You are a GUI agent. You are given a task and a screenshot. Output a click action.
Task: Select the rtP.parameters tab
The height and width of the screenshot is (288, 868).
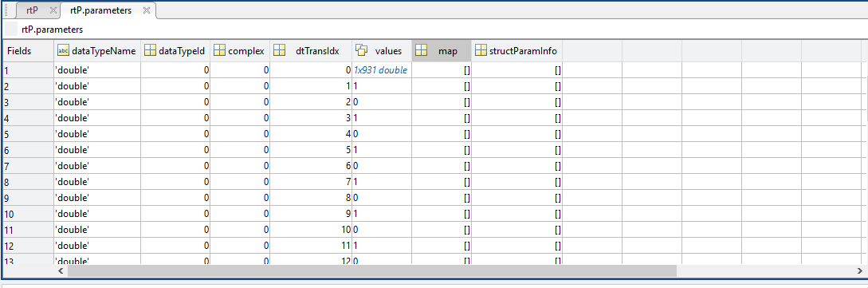click(x=101, y=10)
